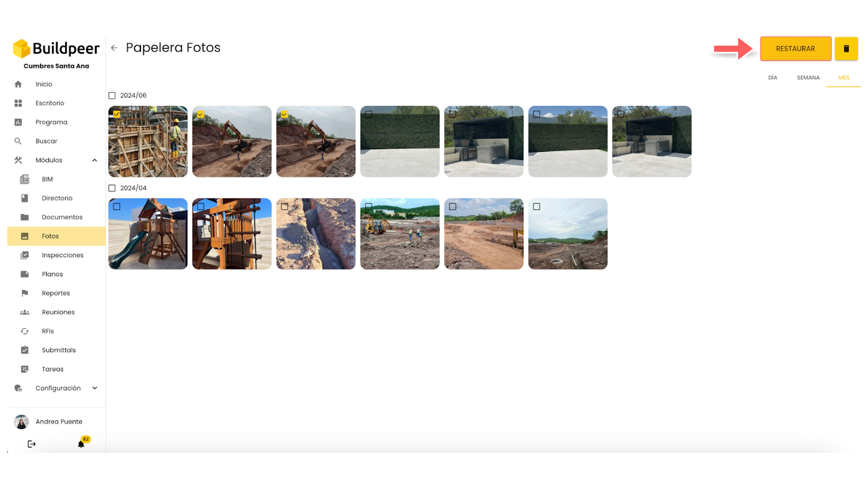
Task: Open the green slide playground photo thumbnail
Action: pyautogui.click(x=148, y=234)
